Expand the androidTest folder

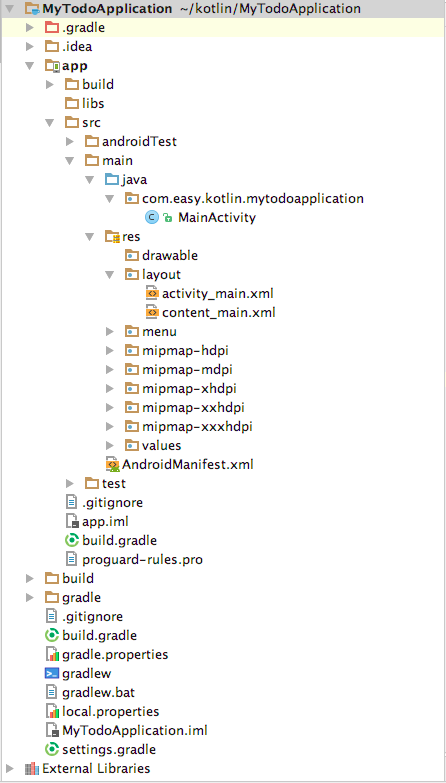(70, 142)
